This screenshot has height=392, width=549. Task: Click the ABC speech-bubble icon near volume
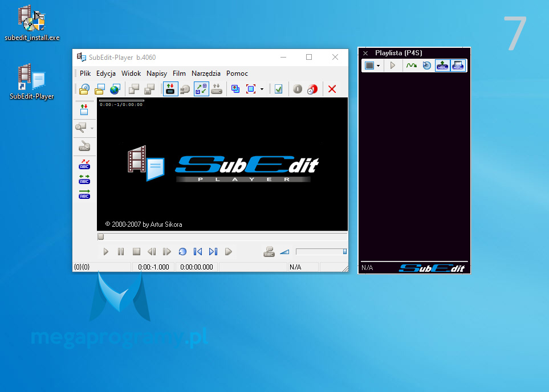click(269, 252)
